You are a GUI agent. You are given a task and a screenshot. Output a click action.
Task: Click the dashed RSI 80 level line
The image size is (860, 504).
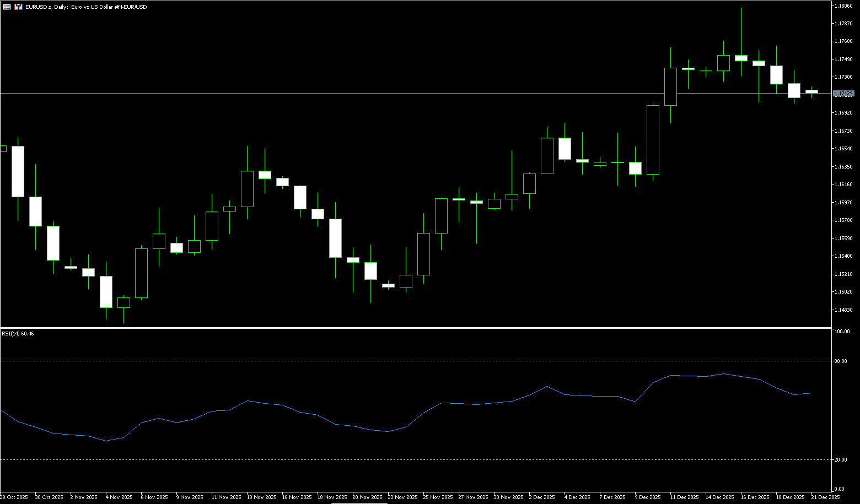[x=386, y=361]
